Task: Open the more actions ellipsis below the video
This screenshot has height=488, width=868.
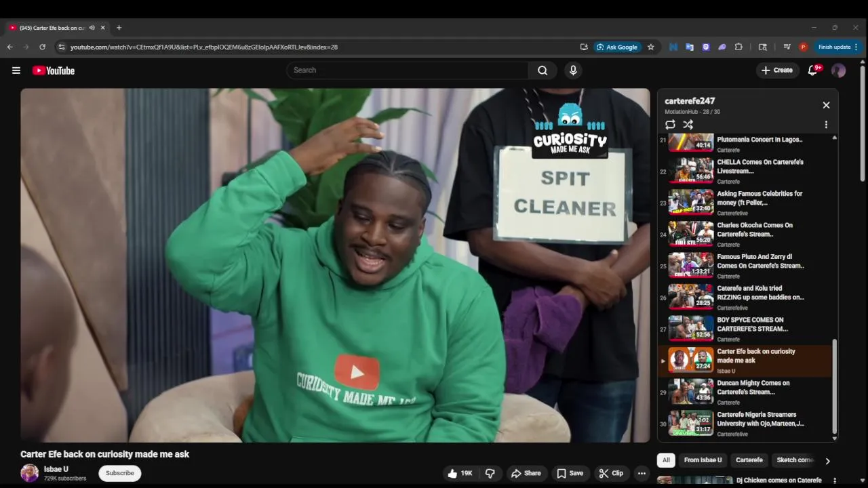Action: [x=642, y=473]
